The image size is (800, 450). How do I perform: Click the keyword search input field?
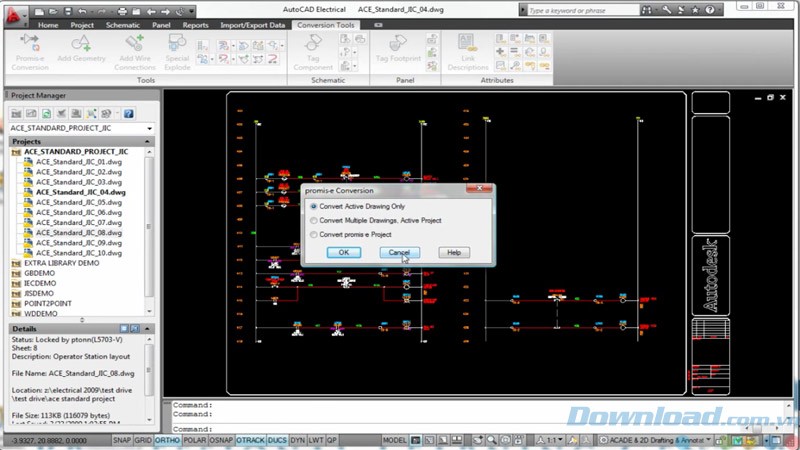click(x=582, y=10)
